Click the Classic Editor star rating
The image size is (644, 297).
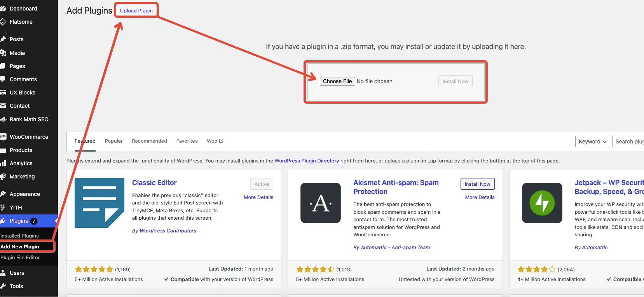[x=94, y=269]
